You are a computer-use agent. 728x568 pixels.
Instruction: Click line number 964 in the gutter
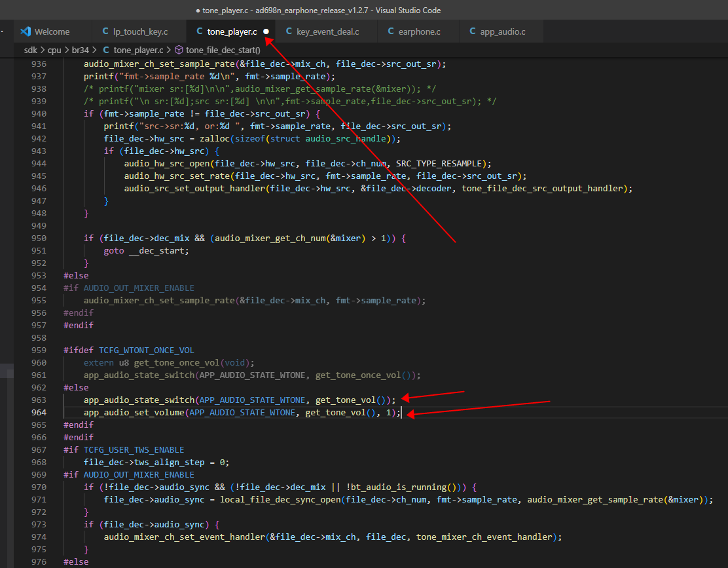pos(39,413)
